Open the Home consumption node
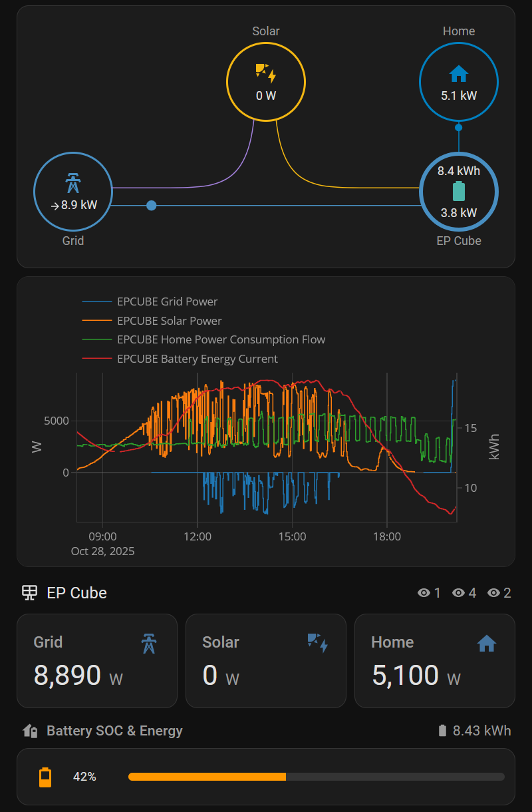 click(x=459, y=82)
